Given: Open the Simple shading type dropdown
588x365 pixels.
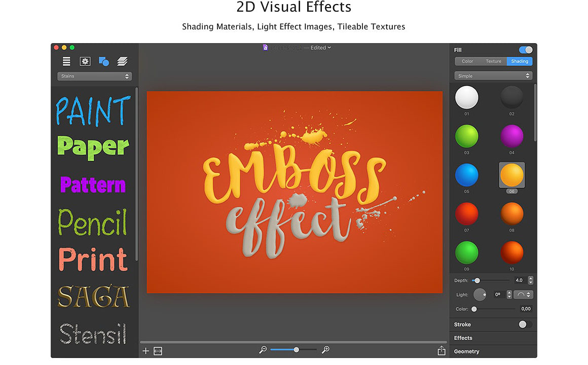Looking at the screenshot, I should (493, 76).
